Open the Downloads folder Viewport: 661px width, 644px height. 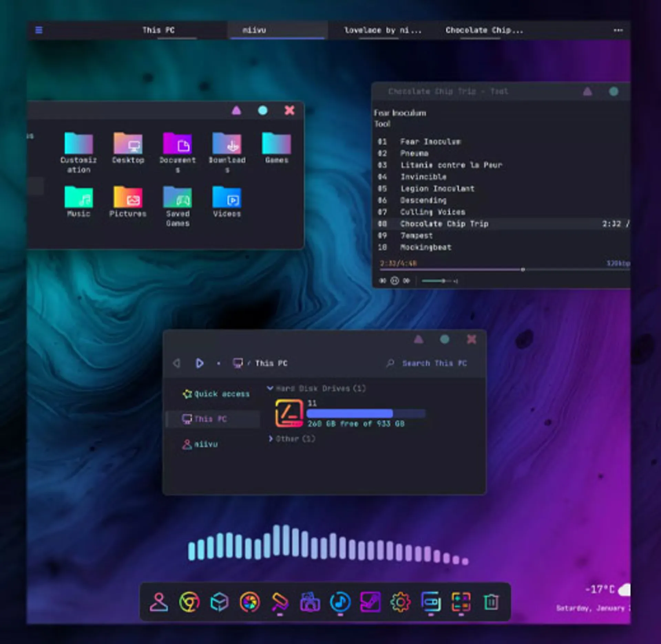[227, 153]
